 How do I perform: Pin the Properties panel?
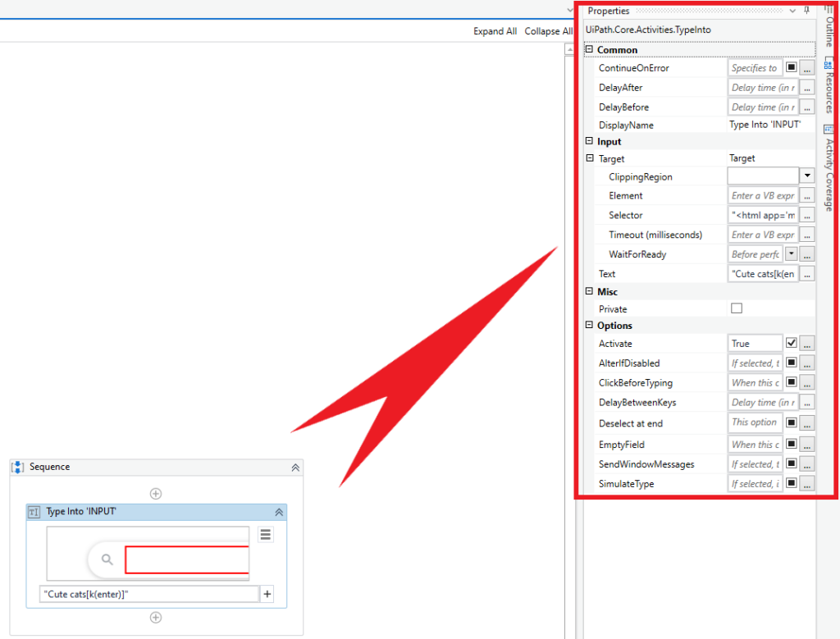[x=805, y=11]
